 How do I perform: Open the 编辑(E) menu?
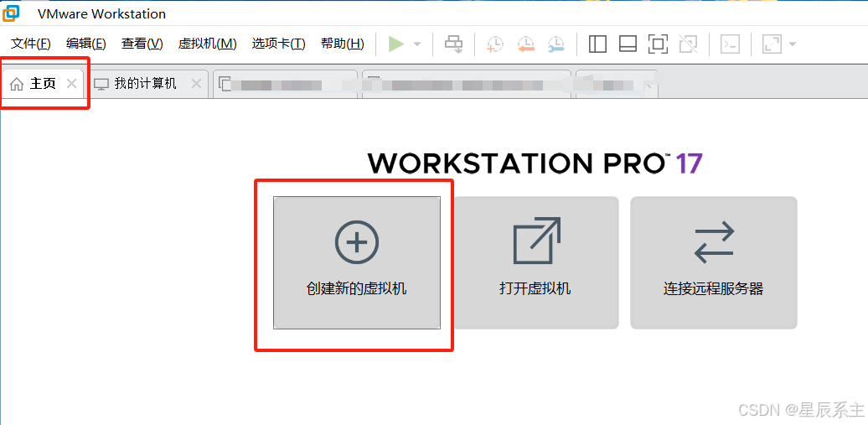point(85,44)
